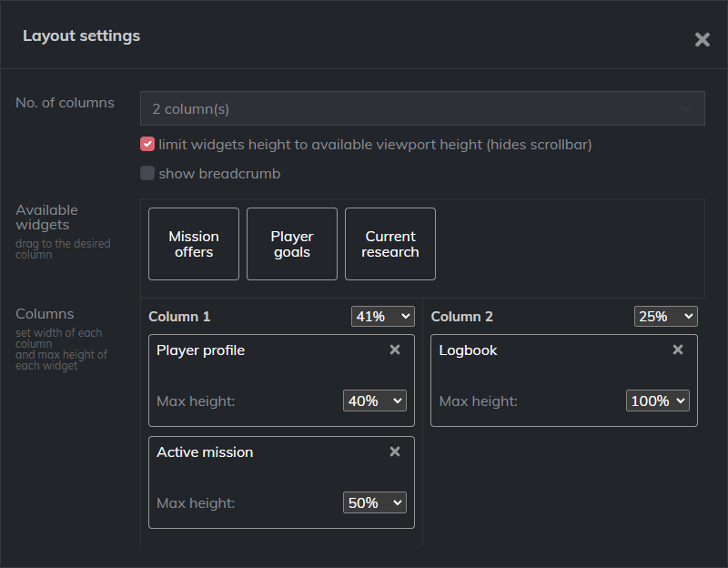
Task: Remove the Player profile widget
Action: (395, 350)
